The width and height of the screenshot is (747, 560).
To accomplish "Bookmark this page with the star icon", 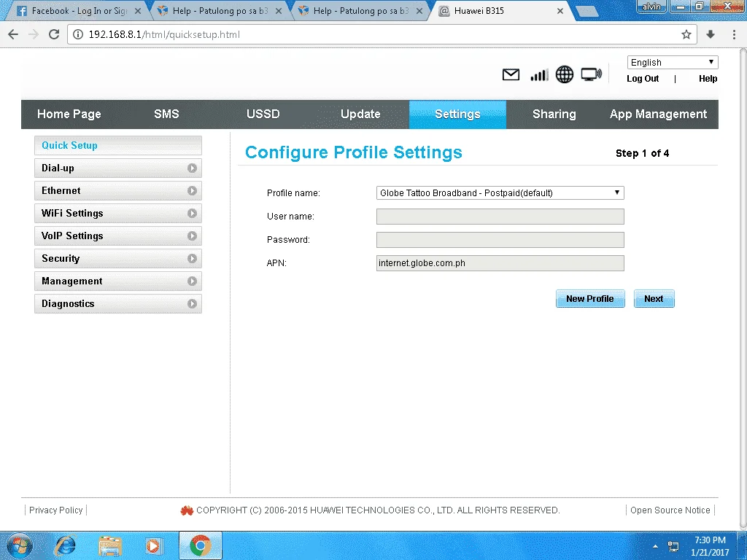I will coord(686,34).
